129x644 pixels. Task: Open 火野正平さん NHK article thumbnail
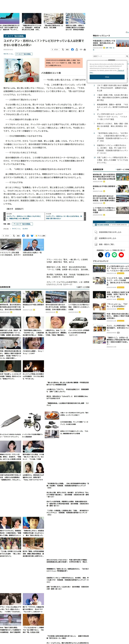tap(56, 323)
